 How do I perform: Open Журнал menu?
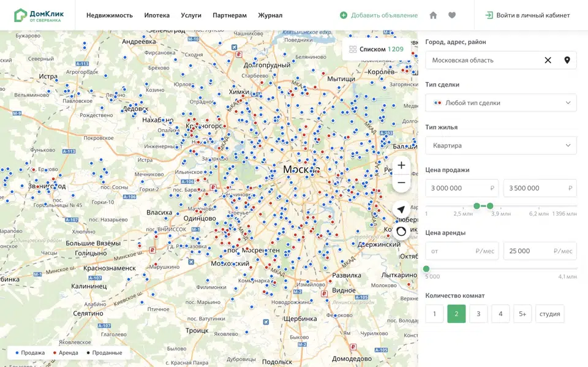click(270, 15)
